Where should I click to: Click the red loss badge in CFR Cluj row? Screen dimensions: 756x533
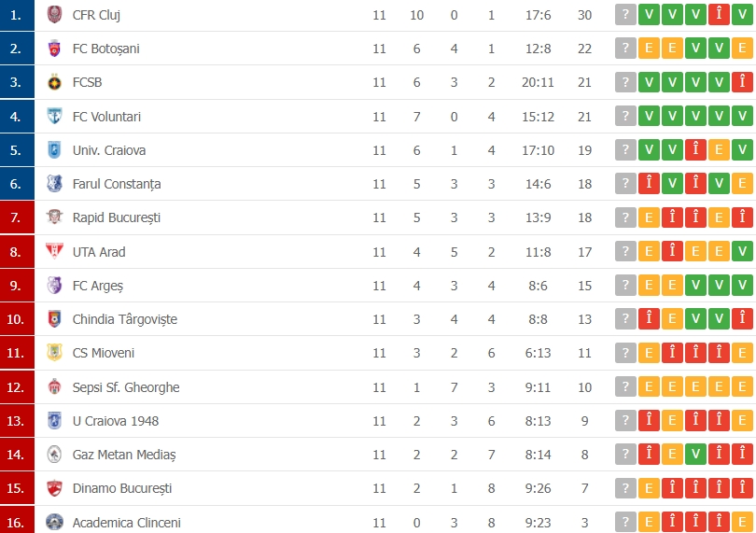point(719,15)
